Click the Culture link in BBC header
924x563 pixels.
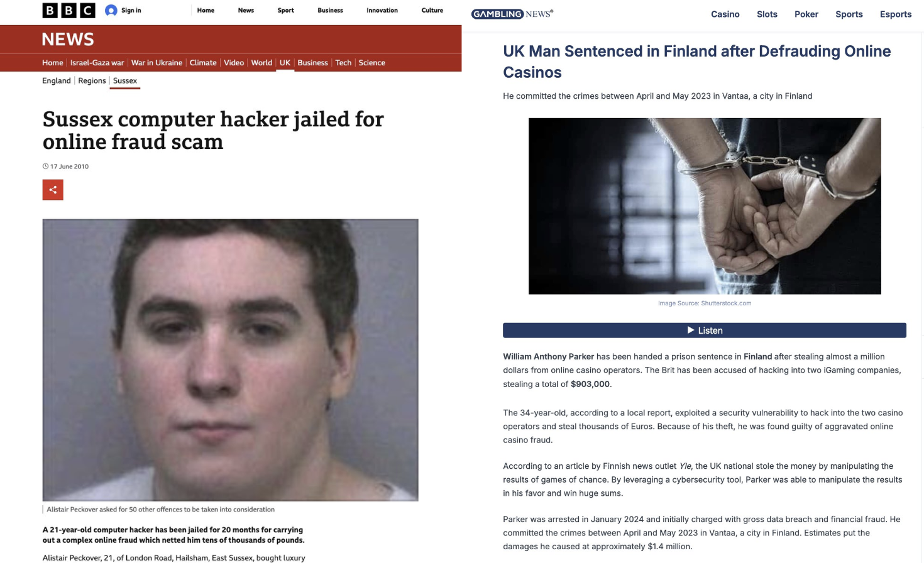pyautogui.click(x=432, y=10)
